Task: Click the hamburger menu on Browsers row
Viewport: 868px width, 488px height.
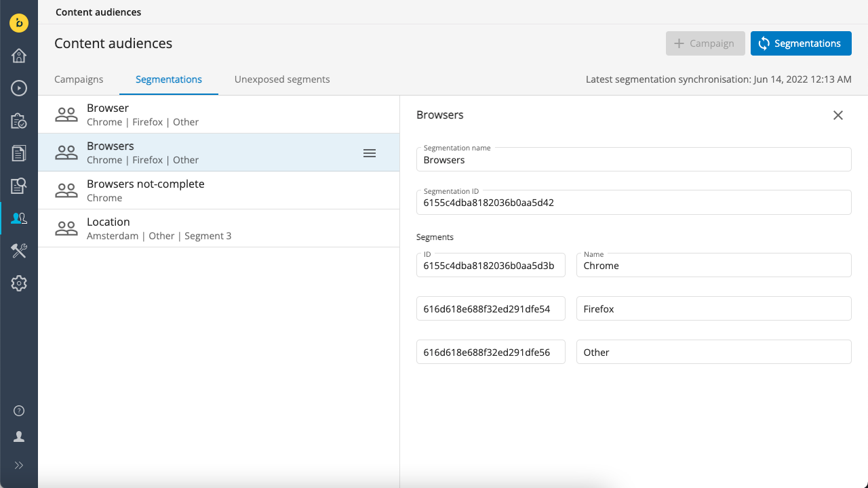Action: pos(370,153)
